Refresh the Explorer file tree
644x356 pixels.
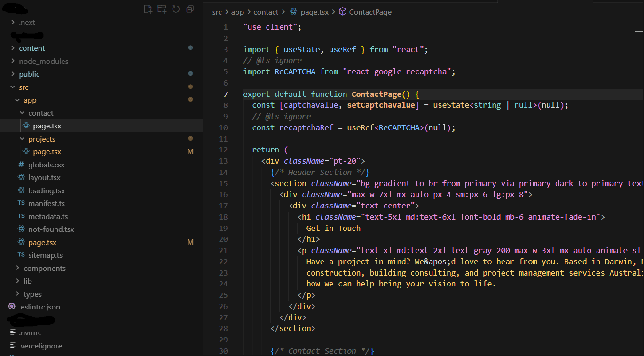[176, 9]
